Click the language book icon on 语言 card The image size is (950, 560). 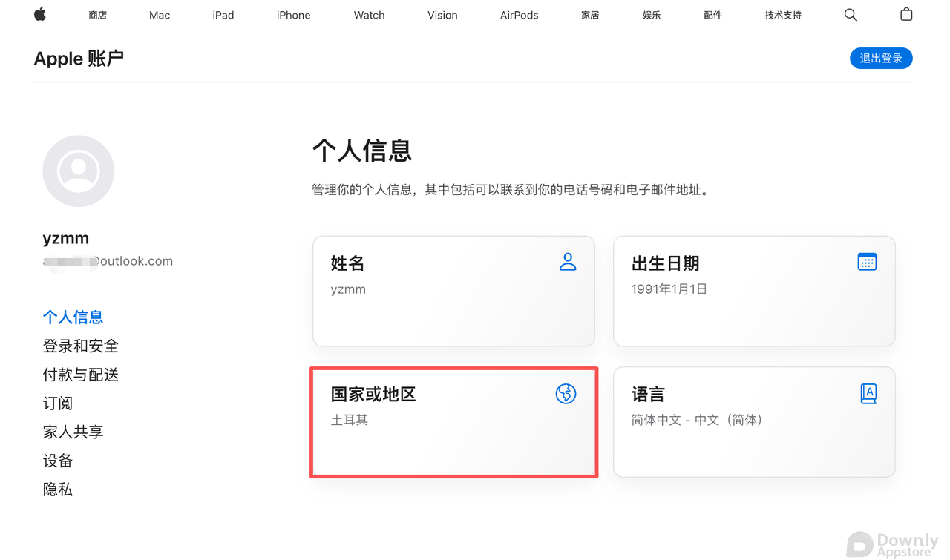(x=868, y=394)
